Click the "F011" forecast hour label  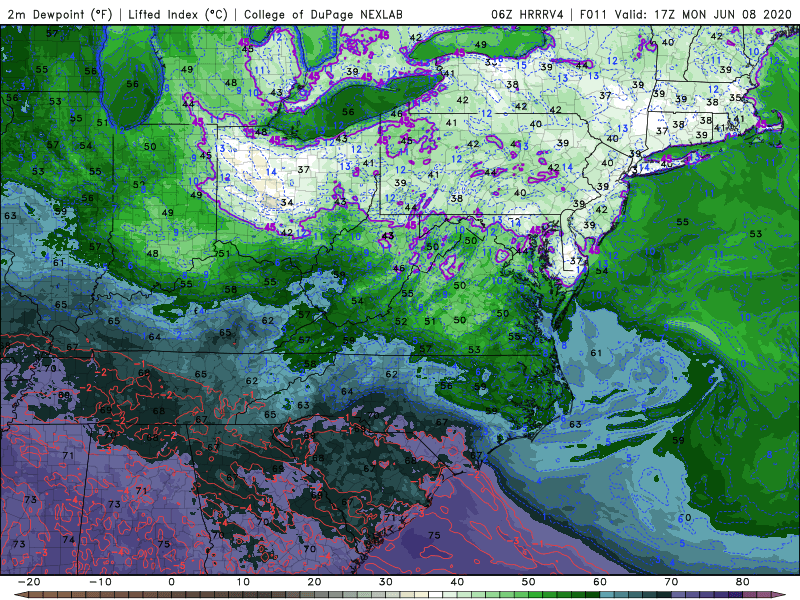(x=594, y=14)
